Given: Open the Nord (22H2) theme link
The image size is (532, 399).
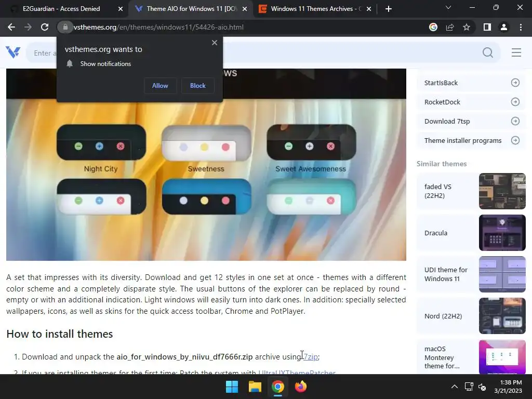Looking at the screenshot, I should pos(443,316).
